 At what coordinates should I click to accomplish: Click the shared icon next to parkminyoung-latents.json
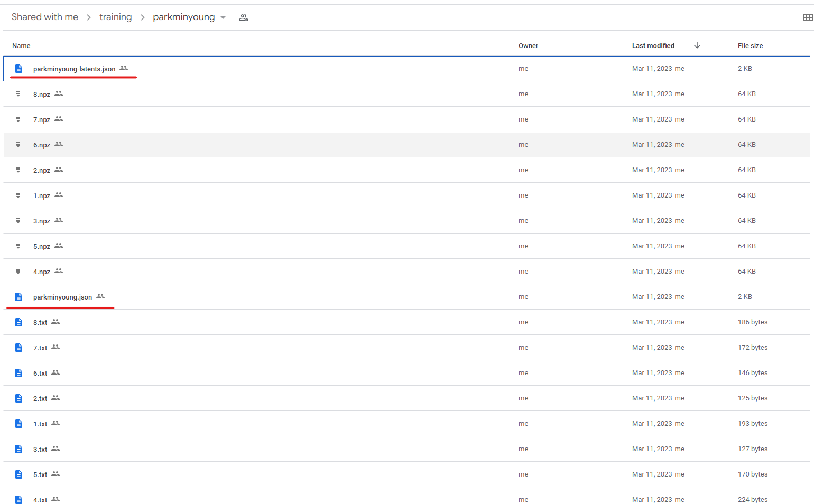[x=124, y=68]
